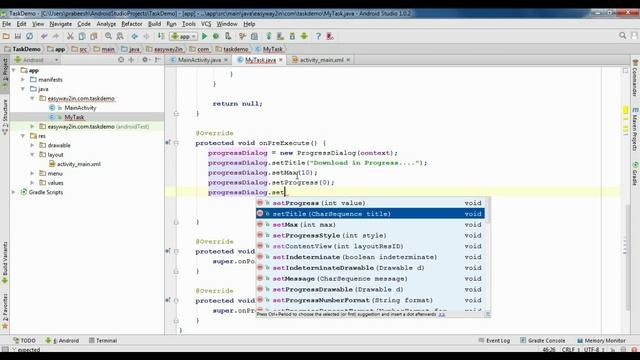This screenshot has height=360, width=640.
Task: Start debugging with the bug icon
Action: click(x=216, y=36)
